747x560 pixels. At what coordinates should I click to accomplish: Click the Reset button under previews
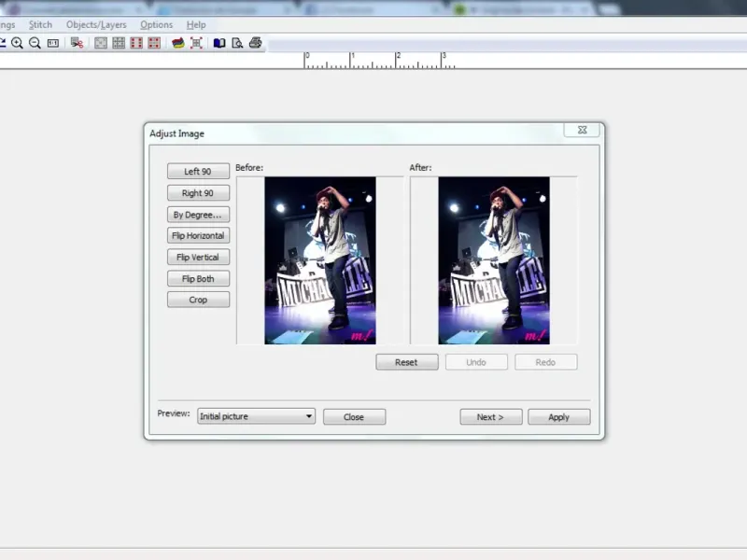pos(406,362)
